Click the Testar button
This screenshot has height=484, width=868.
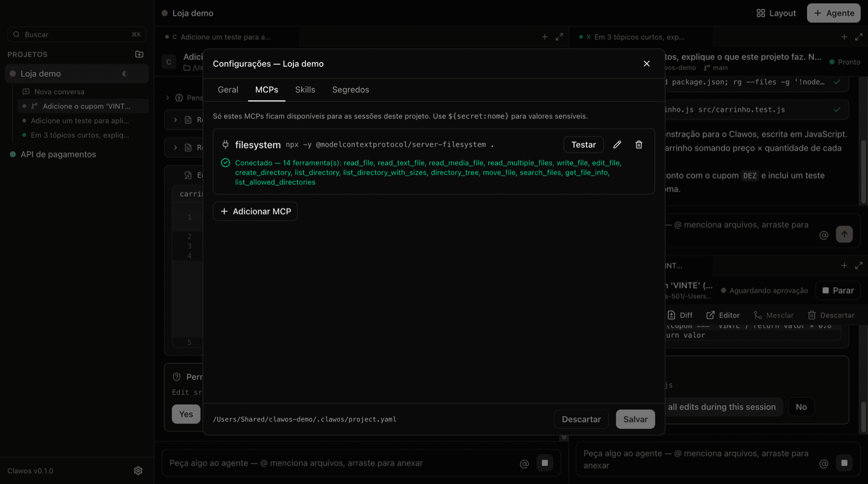tap(584, 145)
